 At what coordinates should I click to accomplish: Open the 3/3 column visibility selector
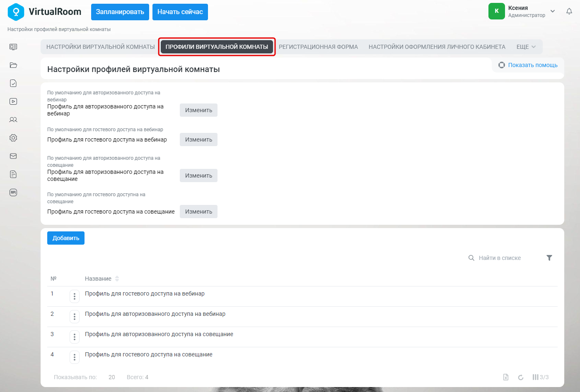coord(541,377)
